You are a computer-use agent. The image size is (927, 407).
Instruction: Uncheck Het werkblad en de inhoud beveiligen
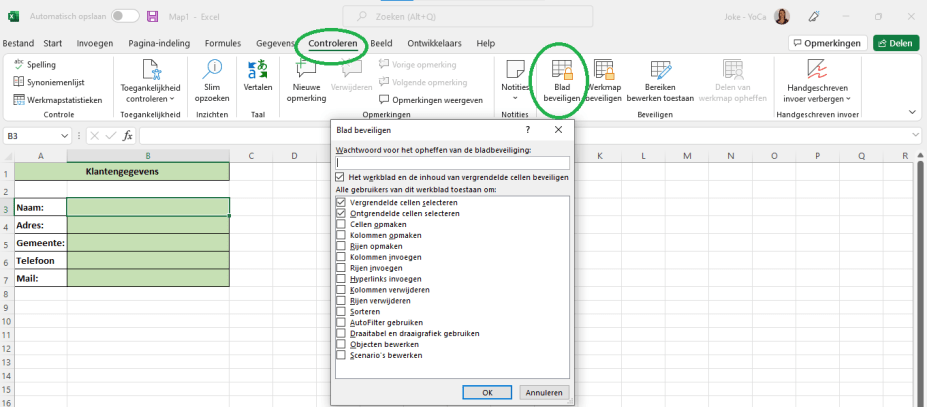coord(339,177)
